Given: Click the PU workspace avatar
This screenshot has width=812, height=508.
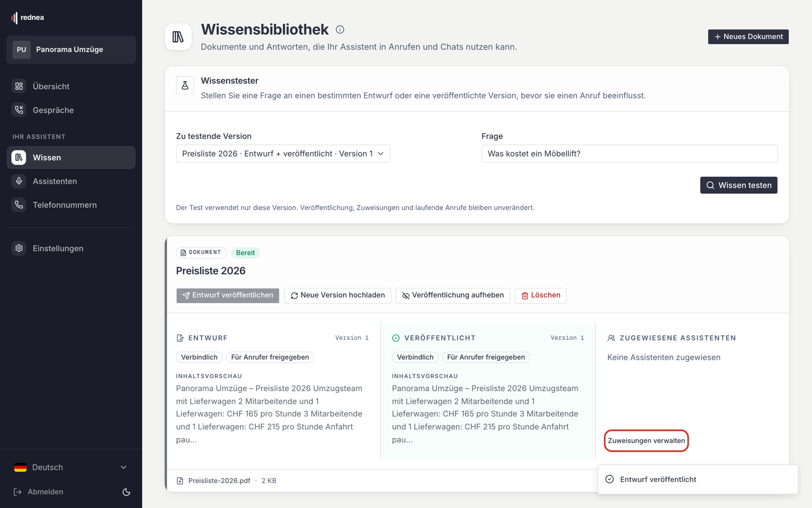Looking at the screenshot, I should pyautogui.click(x=21, y=50).
